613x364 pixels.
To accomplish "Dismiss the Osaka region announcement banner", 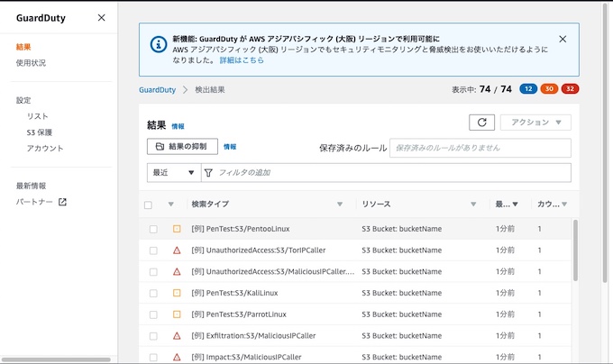I will coord(563,39).
